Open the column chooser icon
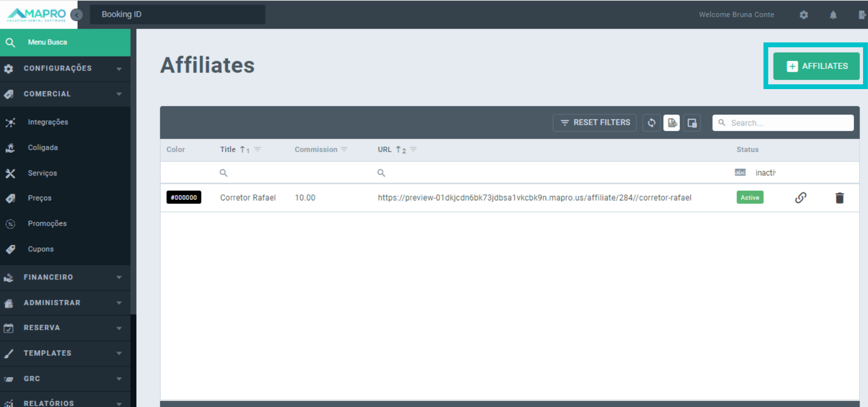 692,123
